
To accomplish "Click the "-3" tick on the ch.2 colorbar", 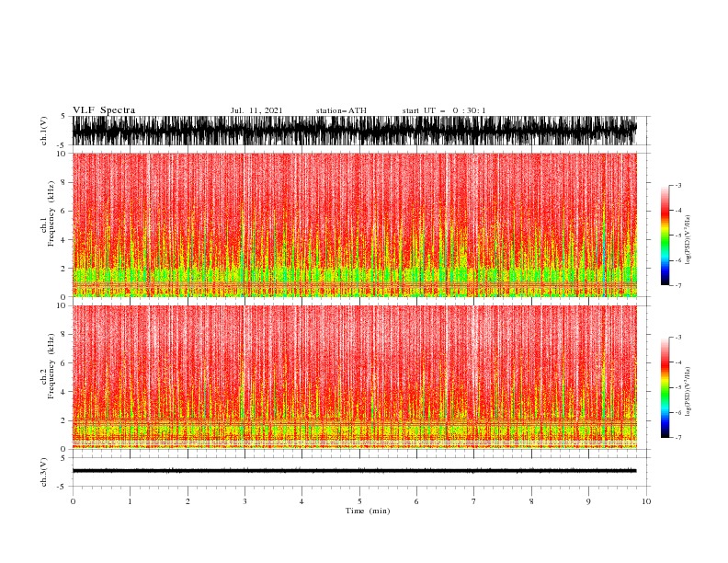I will point(677,338).
